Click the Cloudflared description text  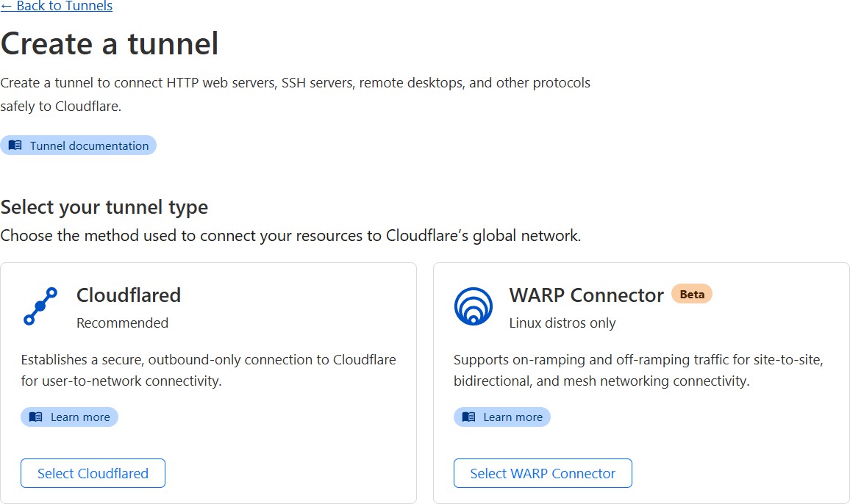point(208,370)
